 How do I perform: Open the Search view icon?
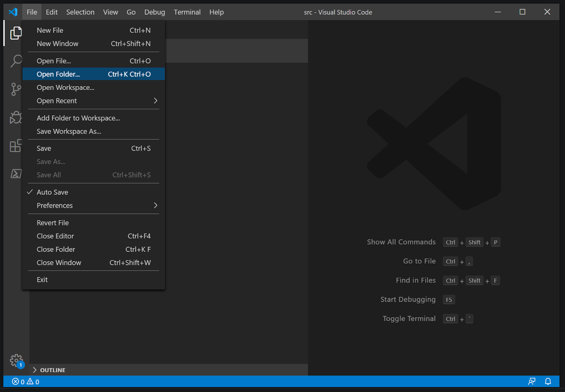[15, 61]
